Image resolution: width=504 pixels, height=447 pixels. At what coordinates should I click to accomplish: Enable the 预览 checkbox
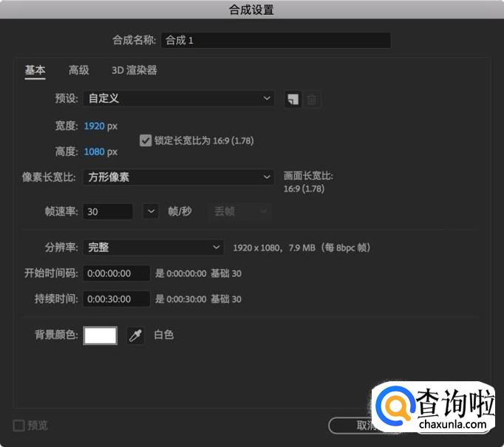pos(18,426)
